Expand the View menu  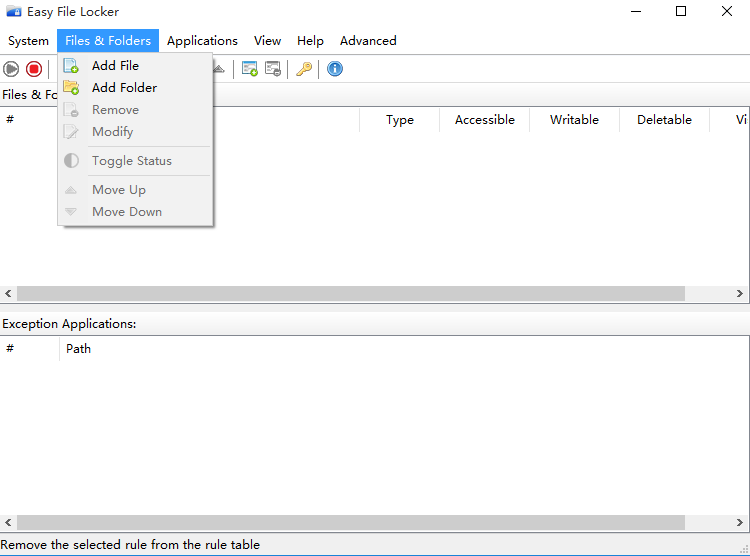pos(267,41)
